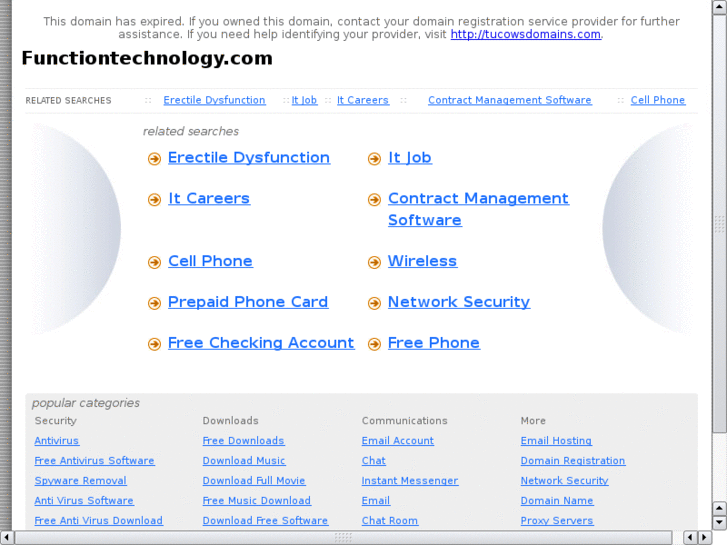
Task: Select Cell Phone in the related searches bar
Action: coord(657,100)
